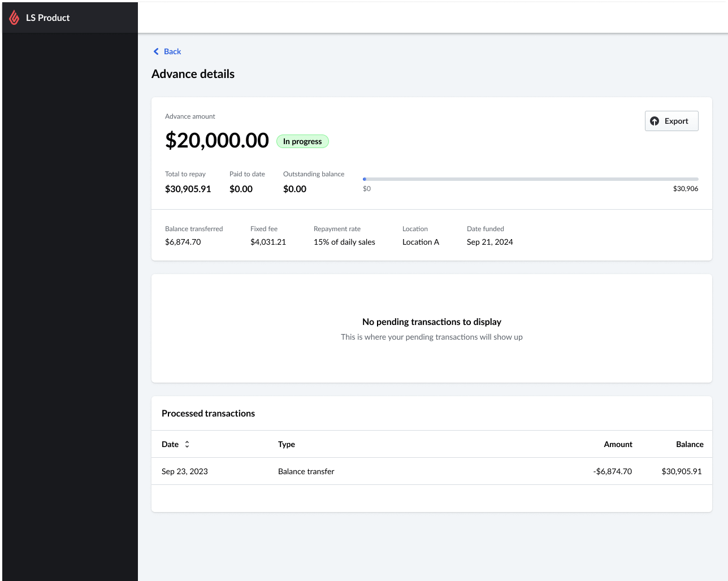728x581 pixels.
Task: Click the Paid to date $0.00 value
Action: [x=241, y=189]
